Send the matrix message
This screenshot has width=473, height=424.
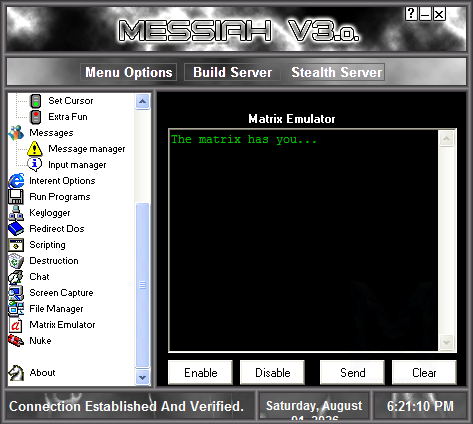click(352, 372)
